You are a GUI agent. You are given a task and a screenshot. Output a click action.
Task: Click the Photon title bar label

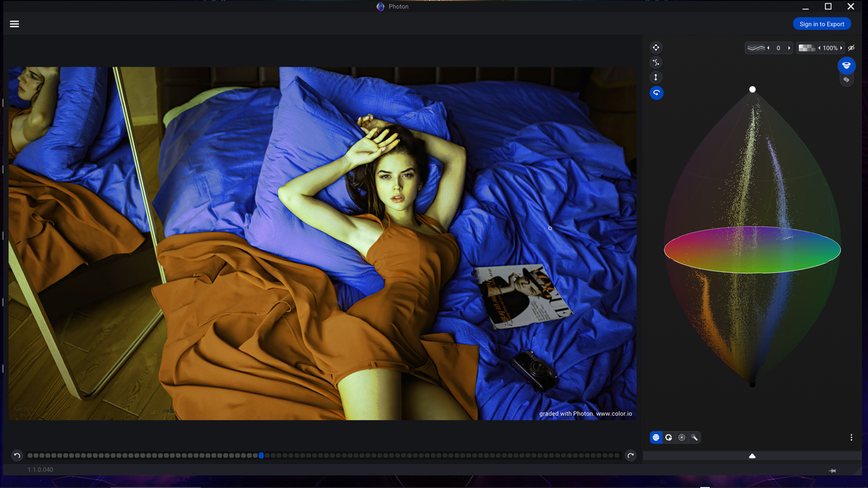click(x=399, y=6)
